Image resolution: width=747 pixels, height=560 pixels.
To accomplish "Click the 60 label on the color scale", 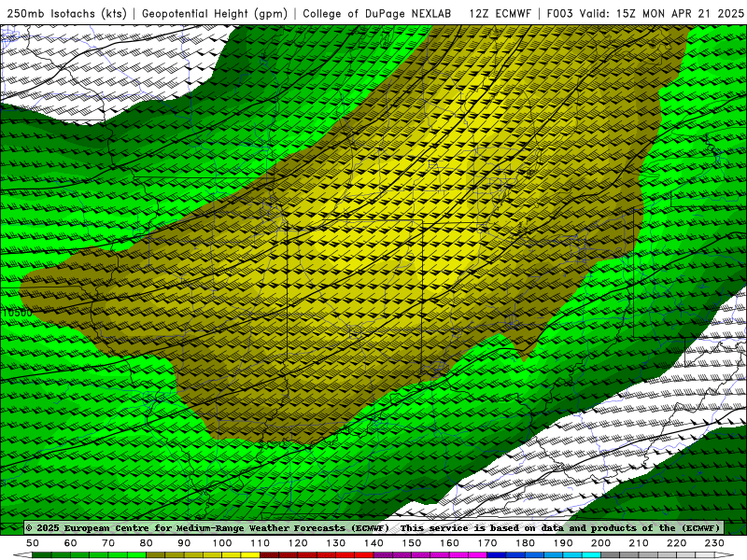I will point(71,543).
